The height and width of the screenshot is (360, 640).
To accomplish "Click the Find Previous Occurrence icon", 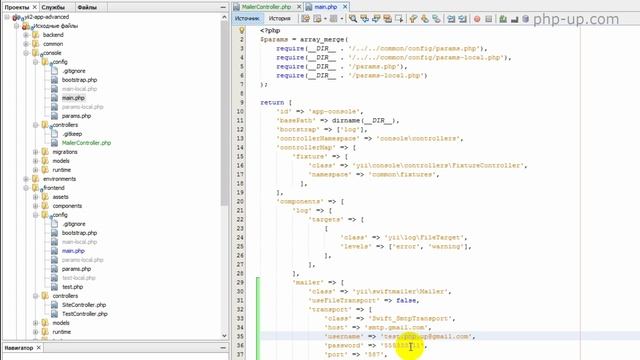I will point(364,19).
